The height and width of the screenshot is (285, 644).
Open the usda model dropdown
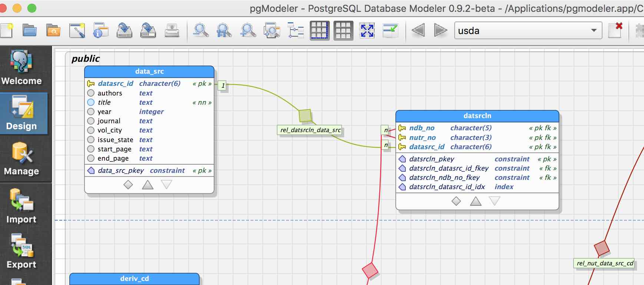coord(528,30)
